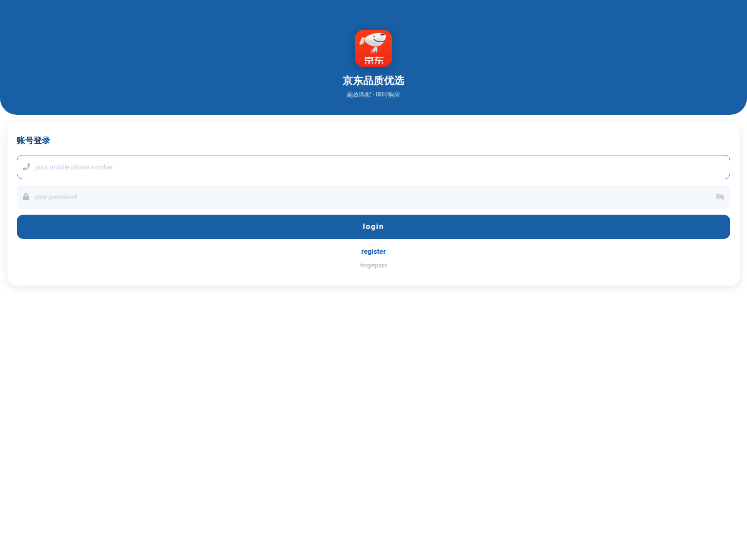Focus the password input field
This screenshot has height=560, width=747.
[x=373, y=197]
